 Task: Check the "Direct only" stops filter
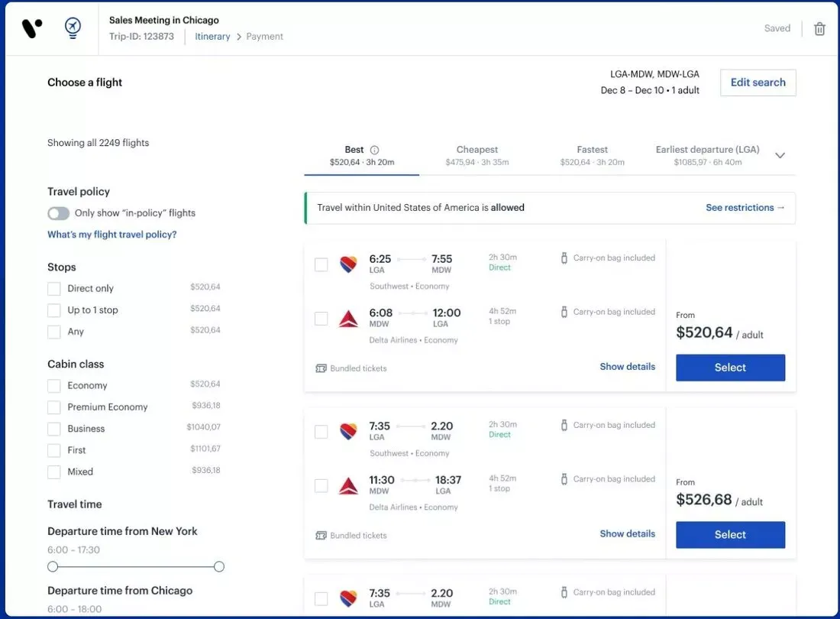(x=53, y=288)
